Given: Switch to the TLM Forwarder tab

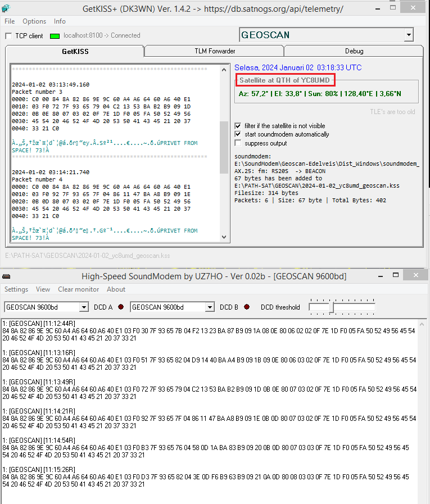Looking at the screenshot, I should 215,51.
